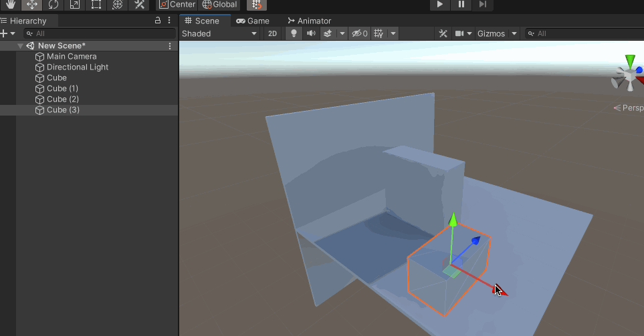Viewport: 644px width, 336px height.
Task: Lock the Hierarchy panel
Action: coord(158,21)
